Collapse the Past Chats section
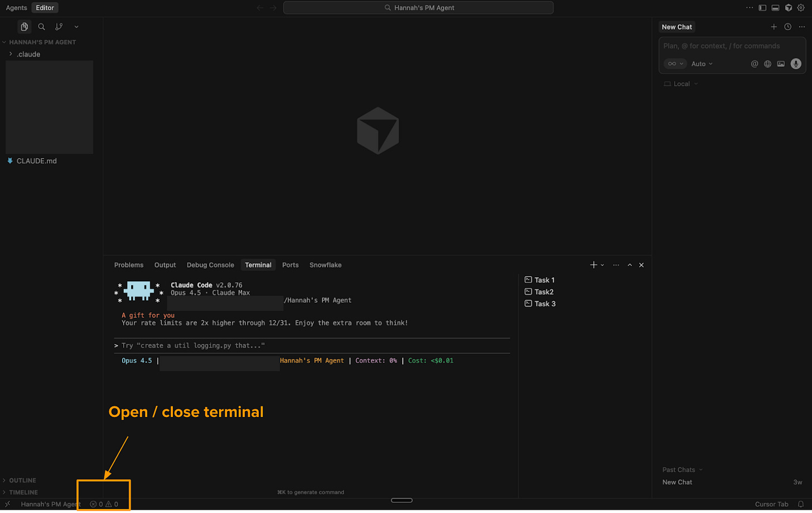The height and width of the screenshot is (513, 812). click(x=683, y=469)
